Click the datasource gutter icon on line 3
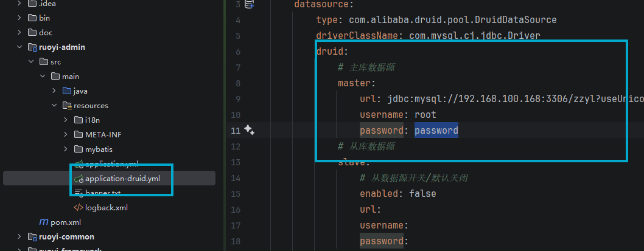Screen dimensions: 644x251 [250, 4]
